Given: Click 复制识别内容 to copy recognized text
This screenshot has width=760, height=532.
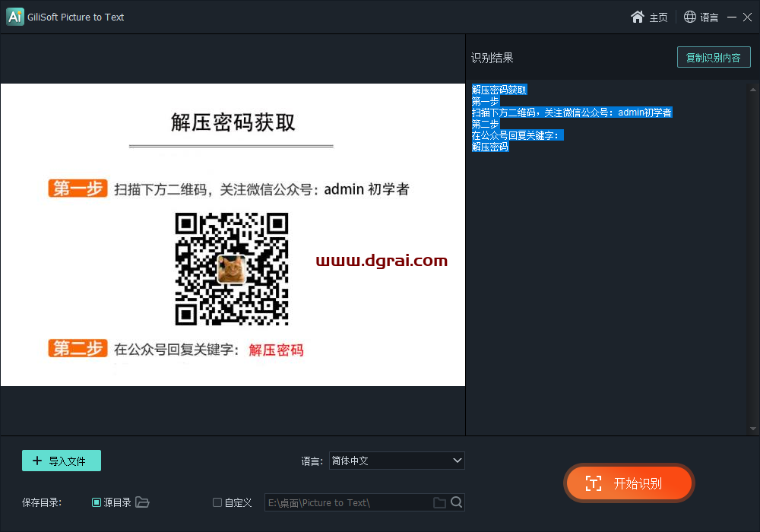Looking at the screenshot, I should 714,58.
